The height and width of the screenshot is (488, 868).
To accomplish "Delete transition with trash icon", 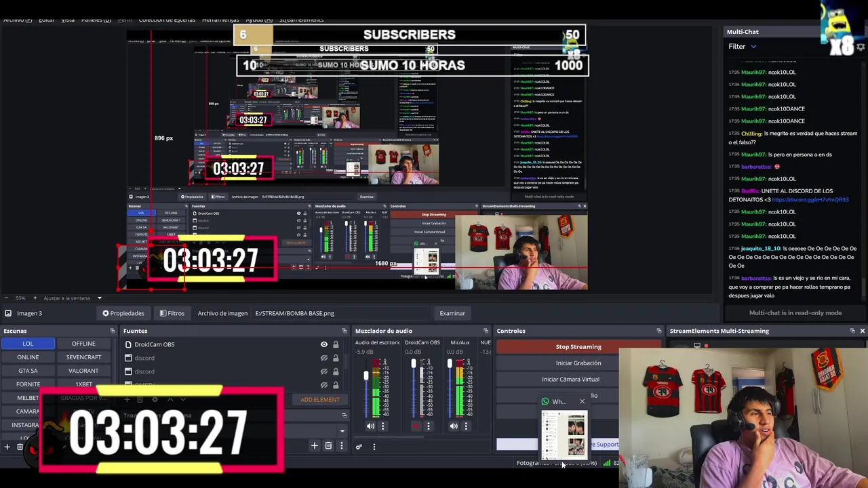I will click(328, 446).
